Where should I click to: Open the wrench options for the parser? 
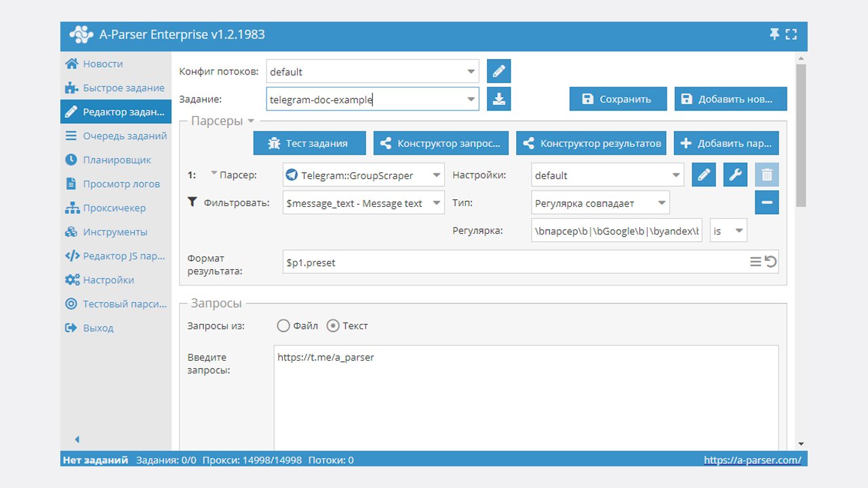point(735,175)
